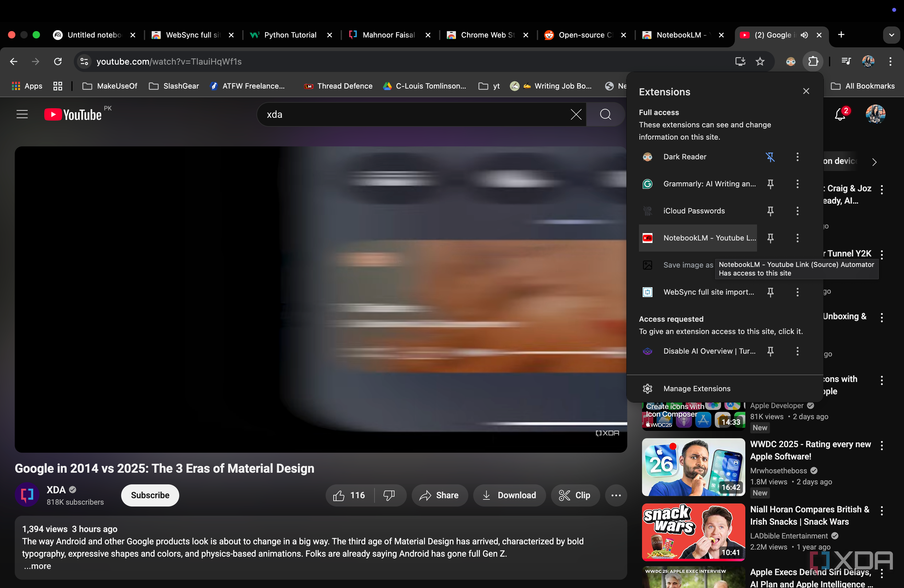Open video more actions ellipsis button
Image resolution: width=904 pixels, height=588 pixels.
point(616,495)
